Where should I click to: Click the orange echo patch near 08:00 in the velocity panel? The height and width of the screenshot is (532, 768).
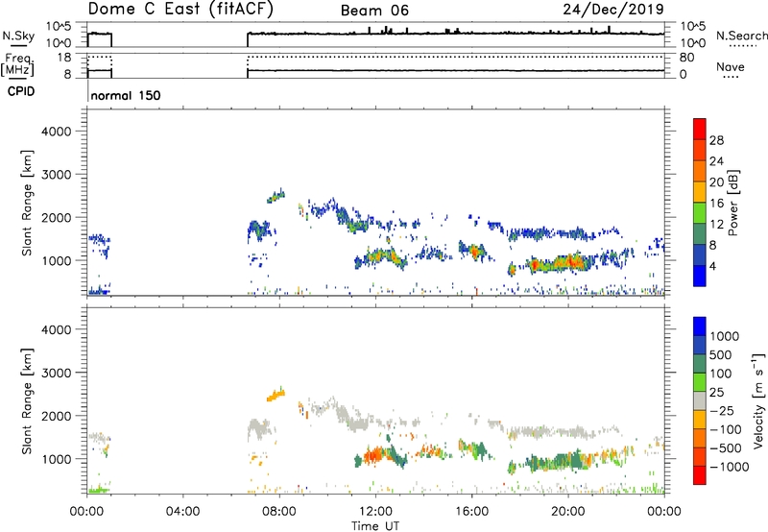[276, 395]
